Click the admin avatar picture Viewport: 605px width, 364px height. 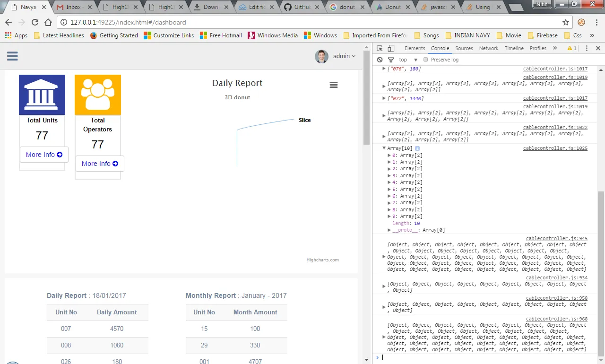(x=322, y=56)
